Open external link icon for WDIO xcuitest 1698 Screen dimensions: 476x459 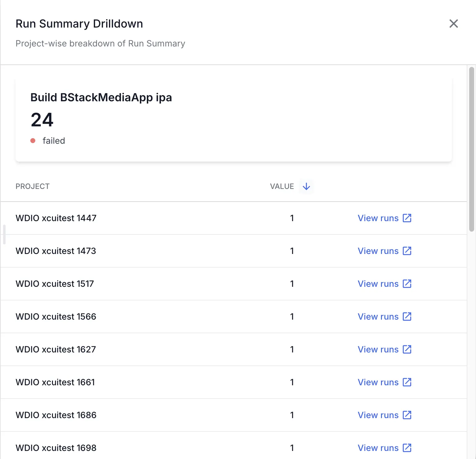coord(407,448)
